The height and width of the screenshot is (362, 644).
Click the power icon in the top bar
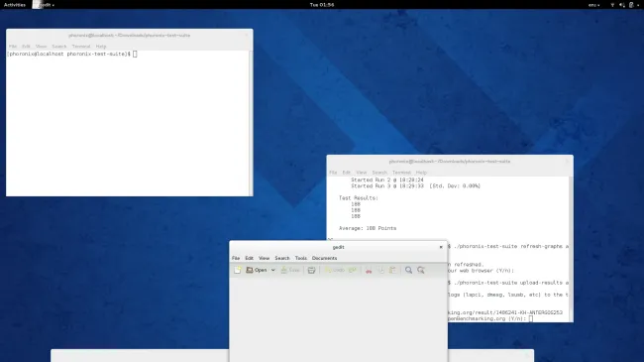pos(632,5)
